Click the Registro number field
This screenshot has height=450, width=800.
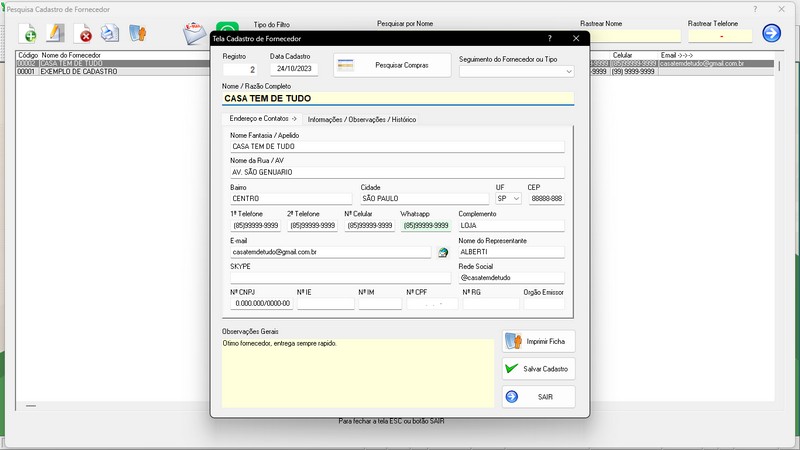click(x=239, y=70)
